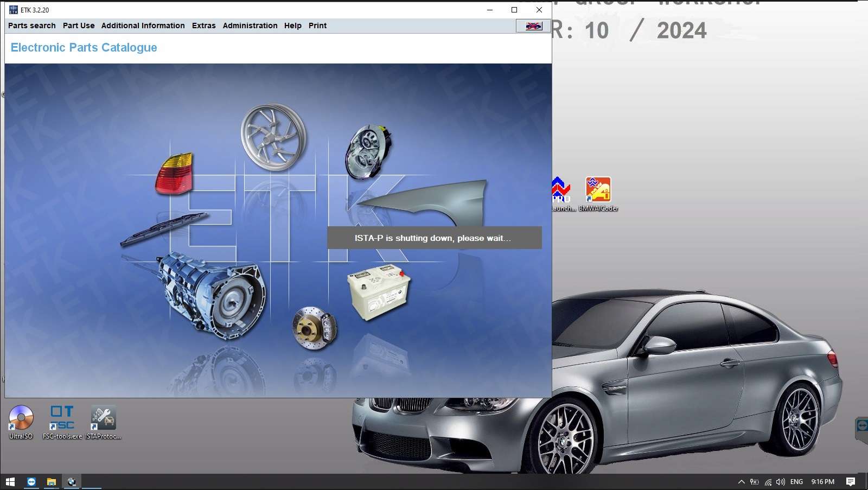The width and height of the screenshot is (868, 490).
Task: Open the notification action center
Action: point(851,482)
